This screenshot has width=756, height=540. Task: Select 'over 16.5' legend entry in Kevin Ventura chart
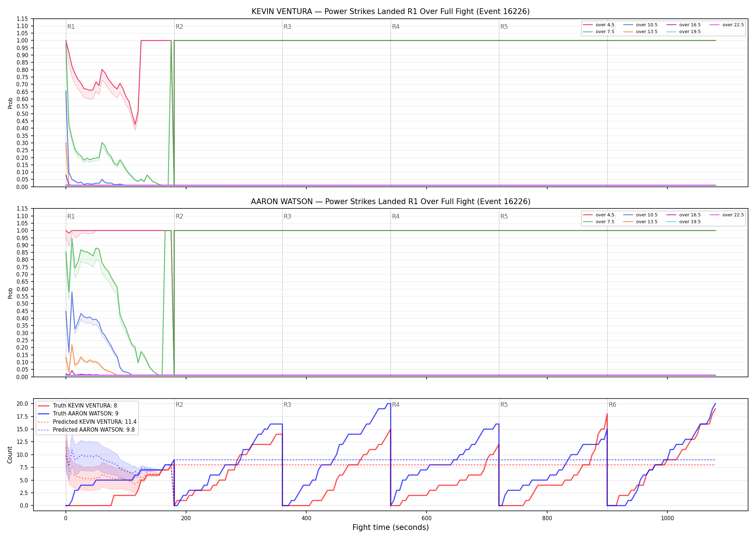(683, 25)
